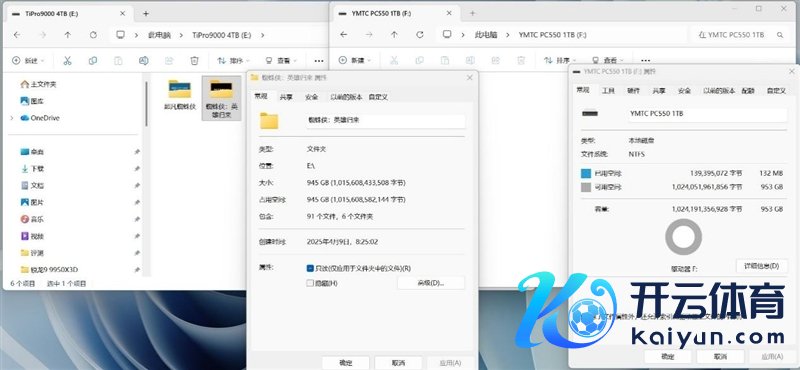Switch to 共享 tab in folder properties
This screenshot has height=370, width=800.
pos(286,97)
